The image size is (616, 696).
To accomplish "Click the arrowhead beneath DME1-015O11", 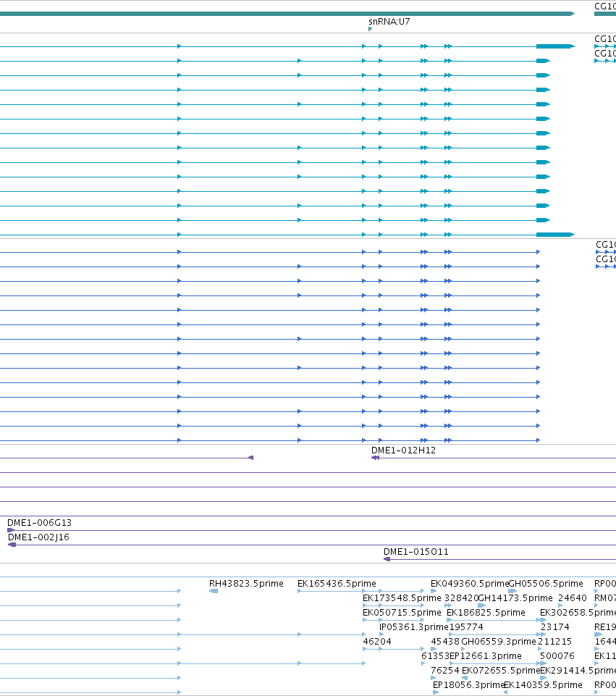I will coord(387,559).
